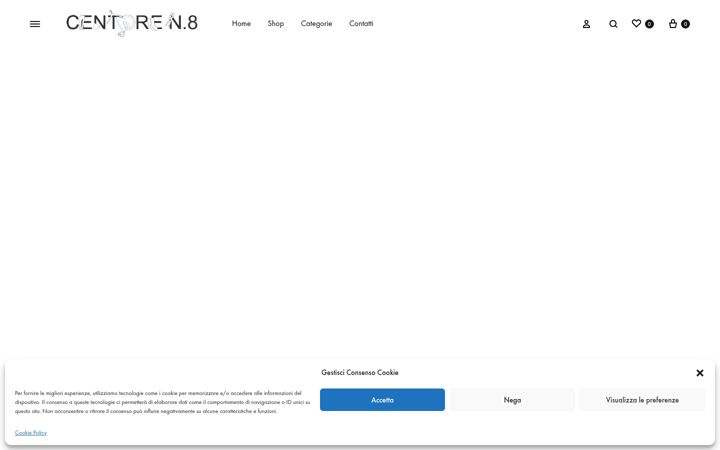720x450 pixels.
Task: Open the hamburger side menu
Action: tap(35, 24)
